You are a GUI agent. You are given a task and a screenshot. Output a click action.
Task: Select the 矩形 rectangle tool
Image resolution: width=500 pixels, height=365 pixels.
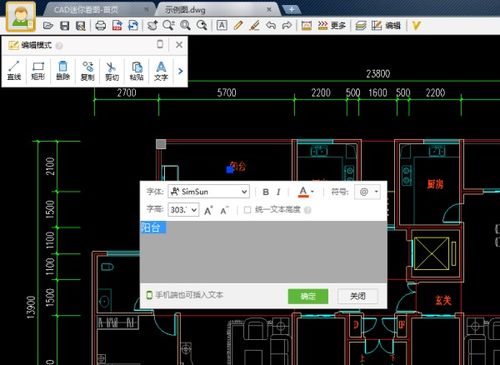pyautogui.click(x=38, y=71)
